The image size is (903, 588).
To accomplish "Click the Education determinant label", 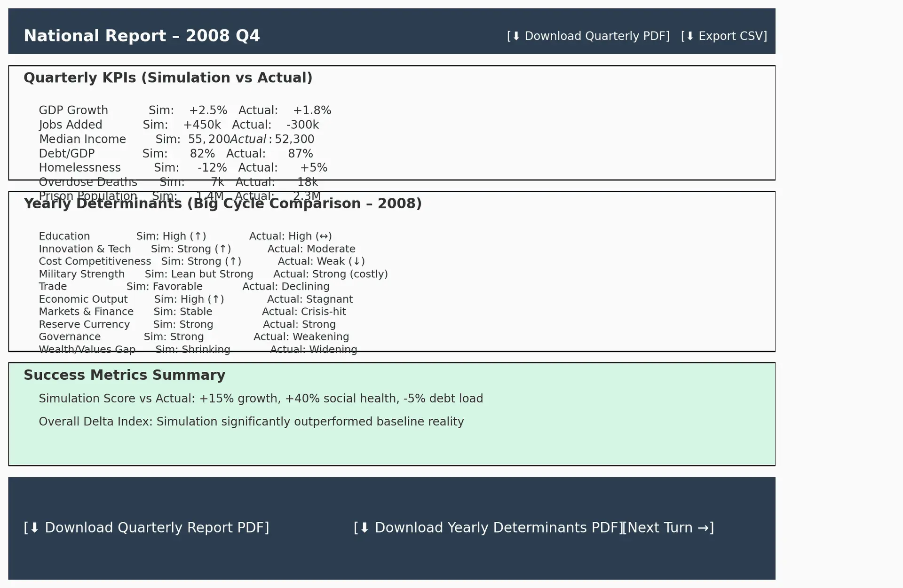I will click(64, 236).
